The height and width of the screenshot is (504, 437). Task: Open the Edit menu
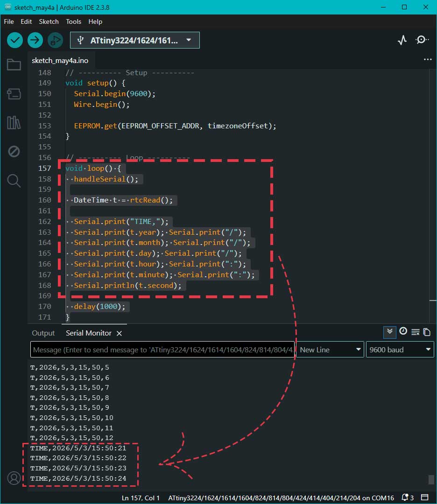pos(26,21)
